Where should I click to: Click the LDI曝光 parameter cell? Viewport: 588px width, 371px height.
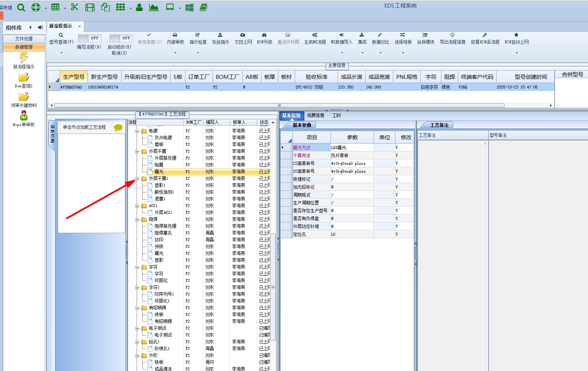tap(352, 148)
